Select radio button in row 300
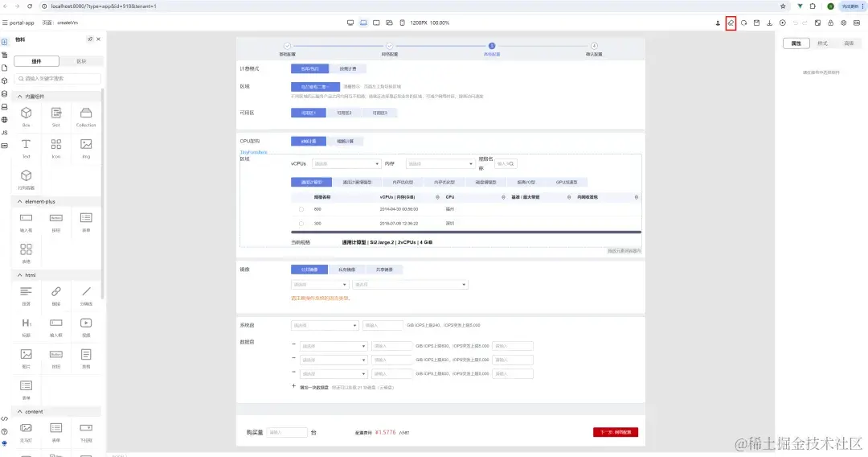868x457 pixels. (301, 224)
